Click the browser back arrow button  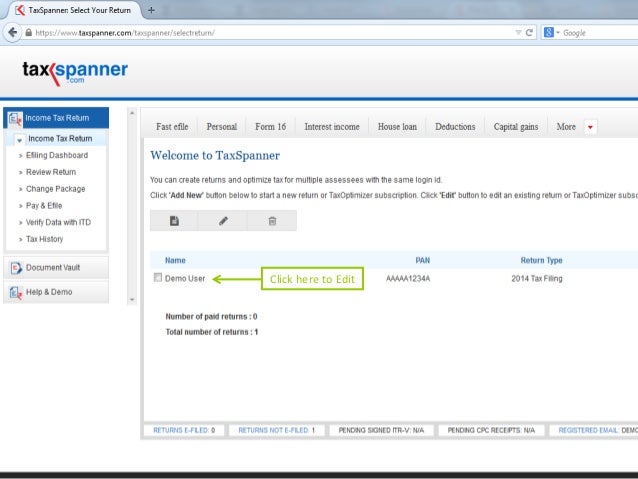(13, 32)
